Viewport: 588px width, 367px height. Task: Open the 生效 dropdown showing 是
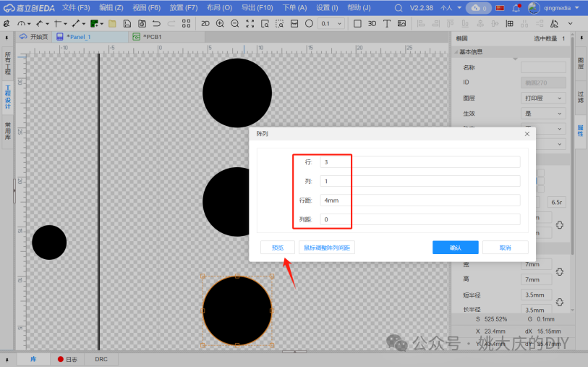543,114
